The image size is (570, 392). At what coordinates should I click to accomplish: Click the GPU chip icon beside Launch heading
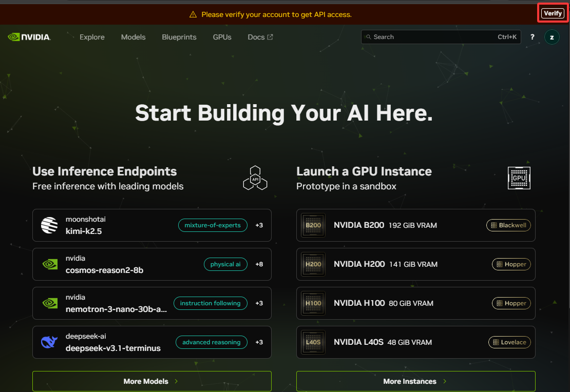click(519, 178)
